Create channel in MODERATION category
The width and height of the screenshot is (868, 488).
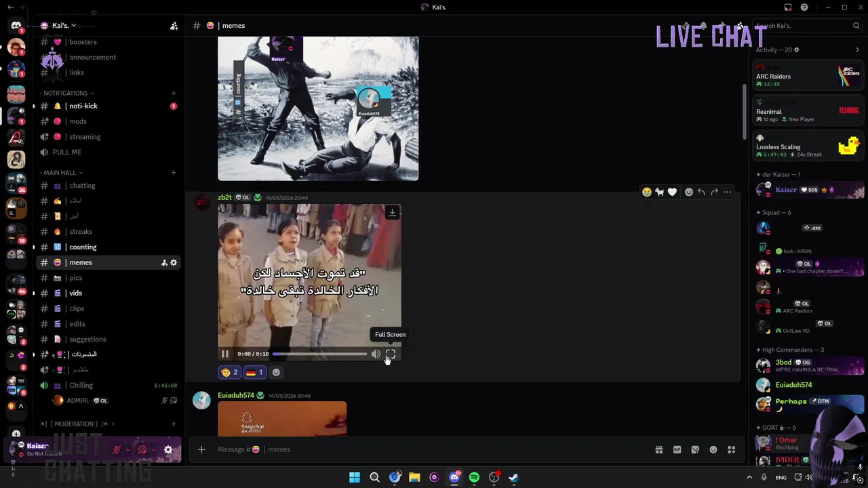click(x=174, y=424)
